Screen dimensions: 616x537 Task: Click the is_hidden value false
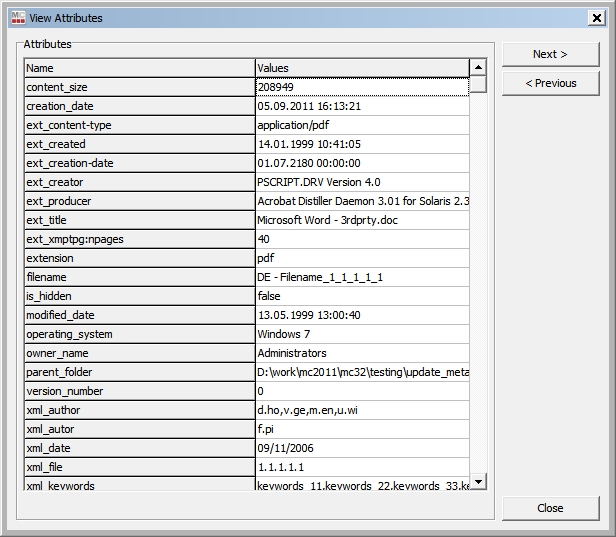click(x=361, y=296)
